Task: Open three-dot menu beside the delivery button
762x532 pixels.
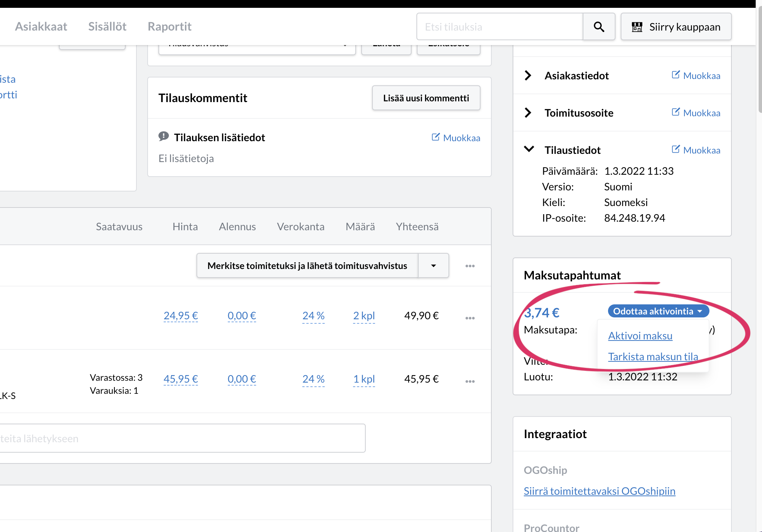Action: coord(470,266)
